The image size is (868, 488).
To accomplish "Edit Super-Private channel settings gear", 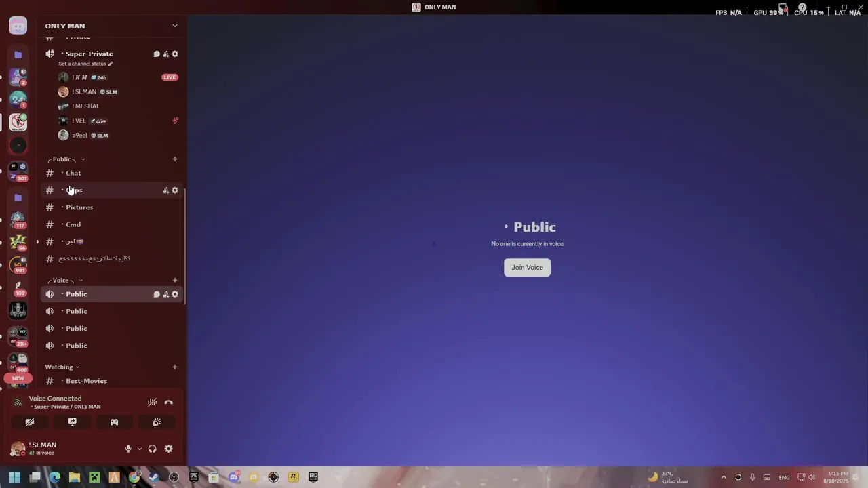I will tap(175, 54).
